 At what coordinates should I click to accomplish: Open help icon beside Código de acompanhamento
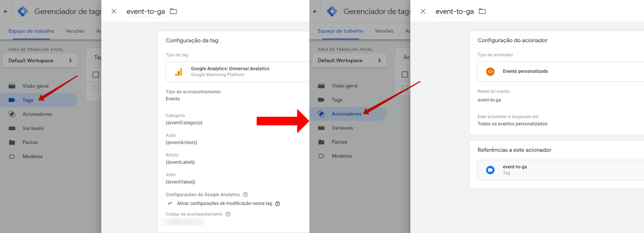(228, 214)
